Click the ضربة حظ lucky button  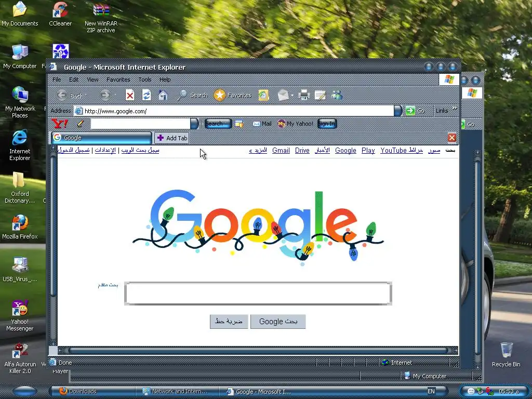coord(229,321)
